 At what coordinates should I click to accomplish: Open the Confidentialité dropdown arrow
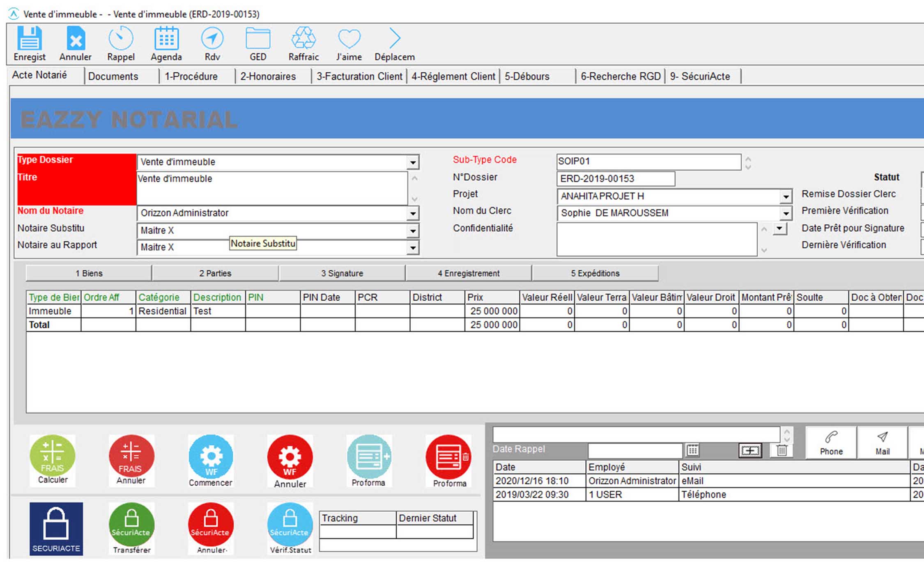(x=780, y=228)
